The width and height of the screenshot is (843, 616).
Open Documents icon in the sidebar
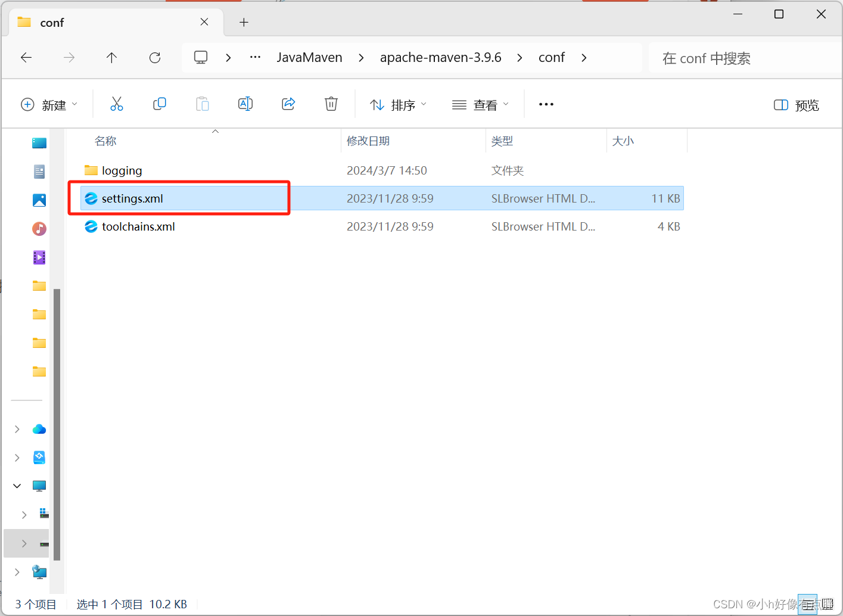(39, 172)
